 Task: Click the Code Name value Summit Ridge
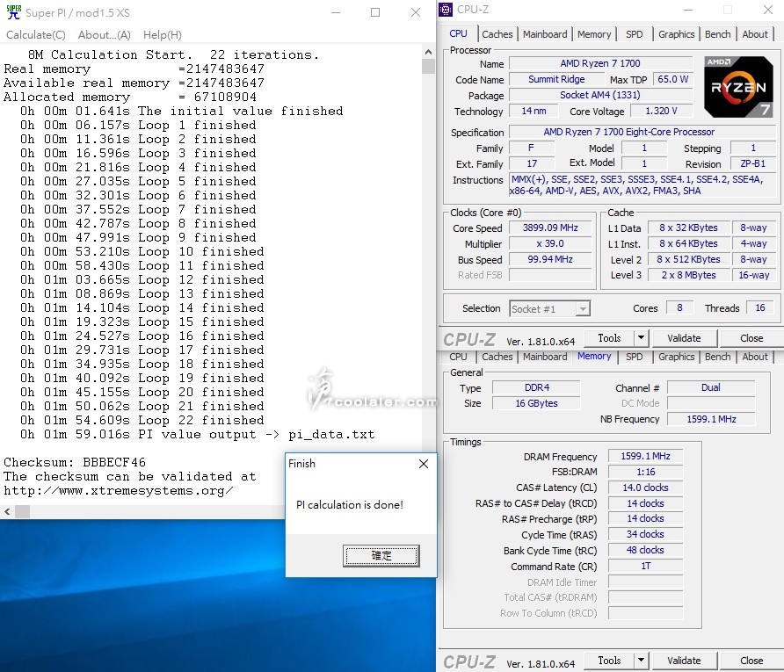pos(556,79)
